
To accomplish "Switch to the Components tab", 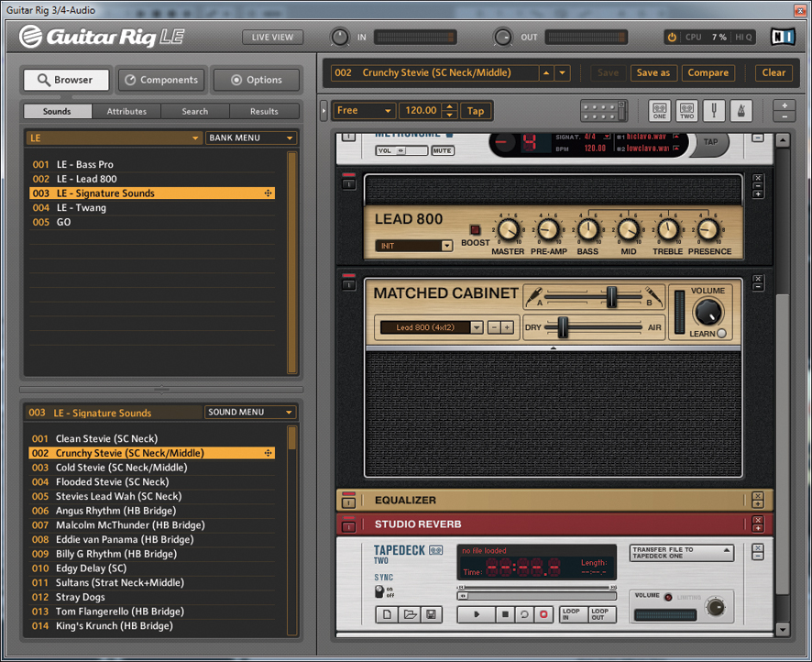I will point(161,80).
